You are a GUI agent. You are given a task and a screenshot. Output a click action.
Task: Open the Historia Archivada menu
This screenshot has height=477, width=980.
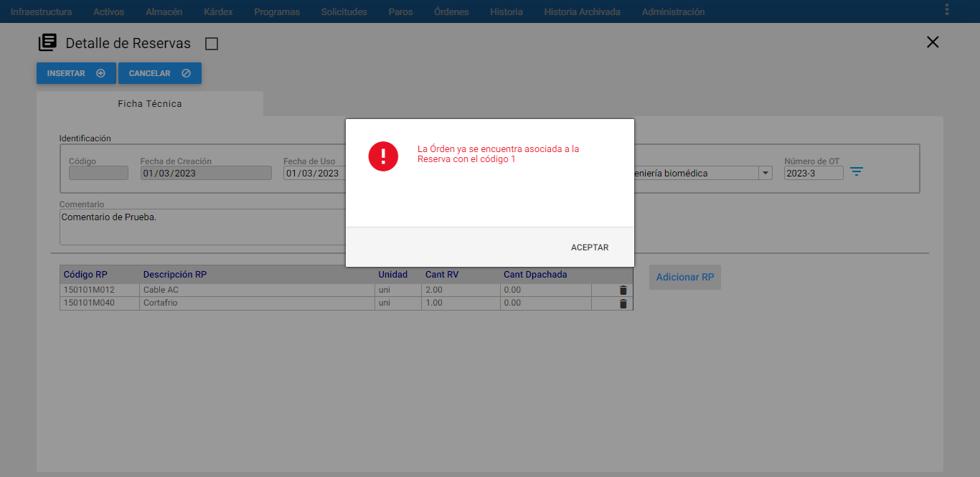coord(582,11)
